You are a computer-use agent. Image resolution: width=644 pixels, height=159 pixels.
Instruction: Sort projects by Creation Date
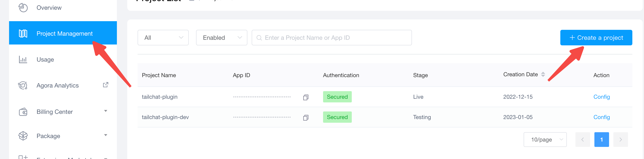(x=543, y=74)
